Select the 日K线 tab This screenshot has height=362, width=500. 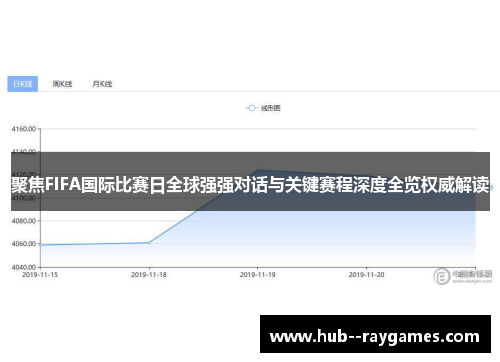pos(23,84)
